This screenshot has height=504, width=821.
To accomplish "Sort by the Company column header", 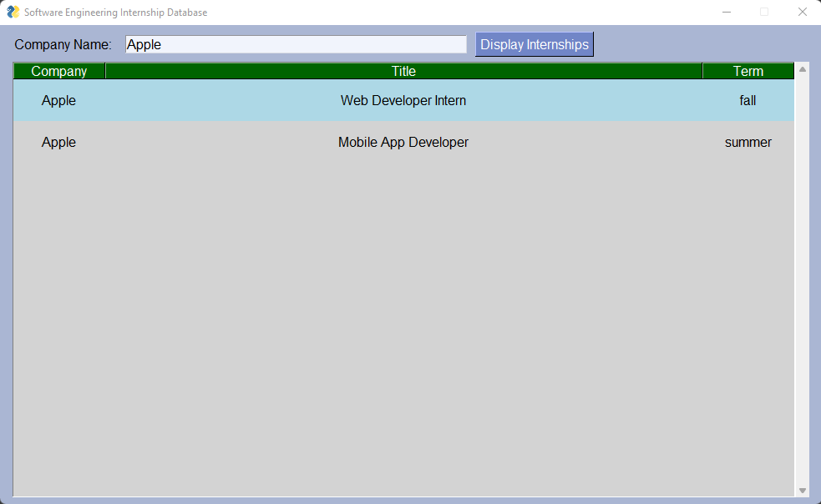I will (x=59, y=71).
